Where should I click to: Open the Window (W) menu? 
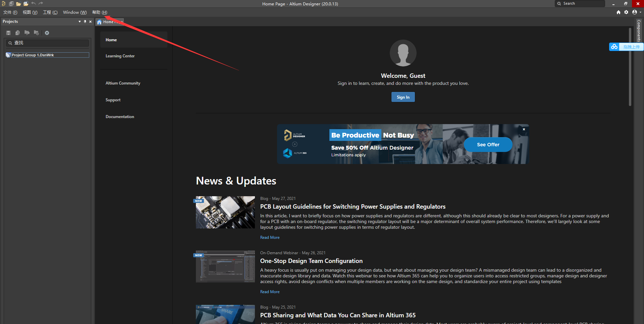point(75,12)
